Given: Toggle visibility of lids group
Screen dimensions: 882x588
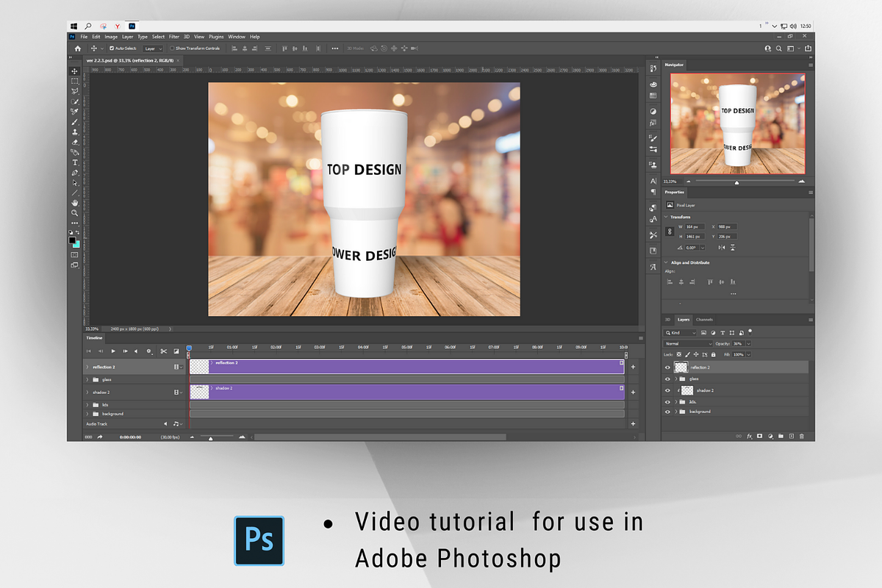Looking at the screenshot, I should click(x=667, y=402).
